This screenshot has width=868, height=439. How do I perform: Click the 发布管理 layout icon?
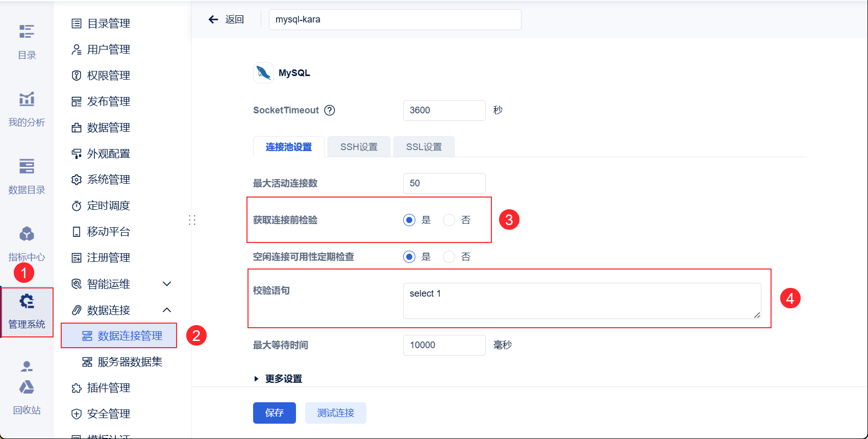(x=77, y=102)
